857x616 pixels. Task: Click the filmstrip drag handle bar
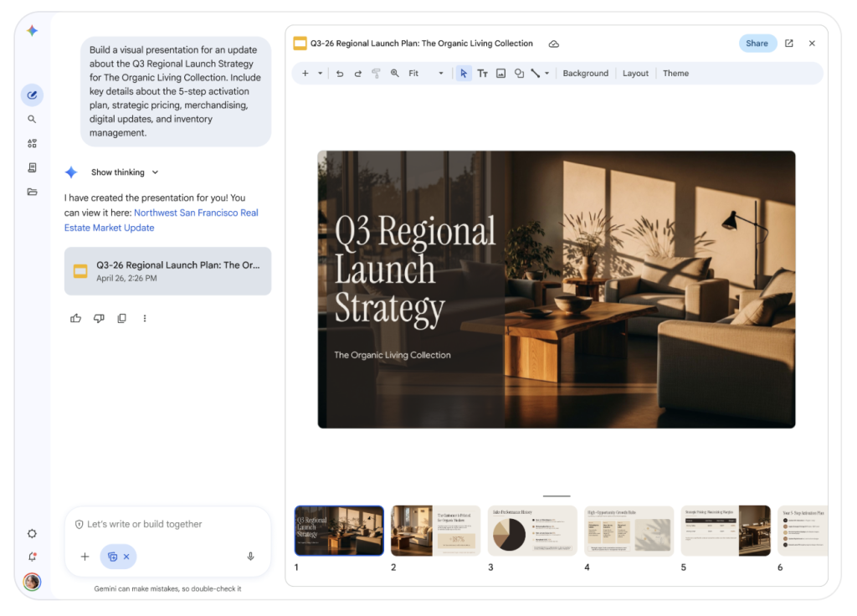tap(557, 495)
